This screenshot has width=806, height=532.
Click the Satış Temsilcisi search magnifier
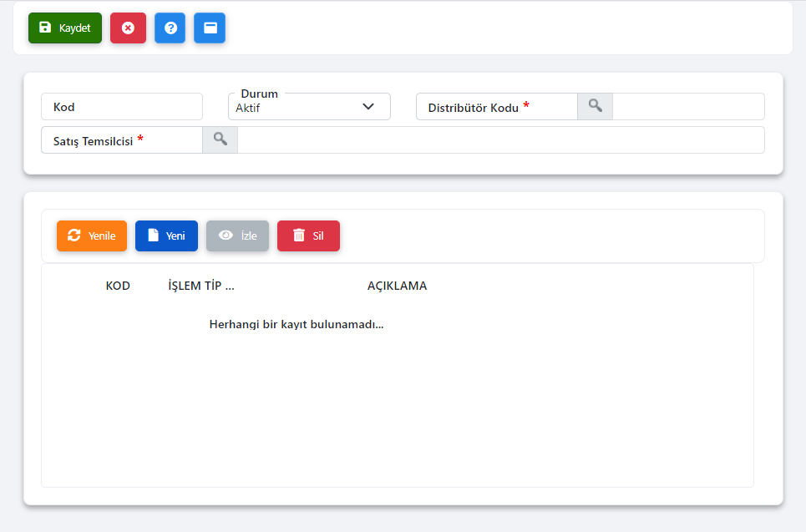click(220, 139)
